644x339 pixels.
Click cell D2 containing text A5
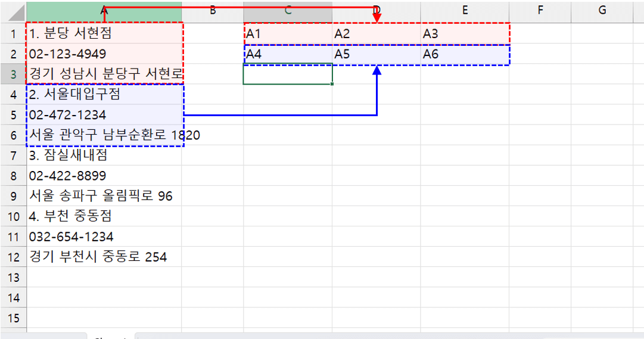click(376, 54)
